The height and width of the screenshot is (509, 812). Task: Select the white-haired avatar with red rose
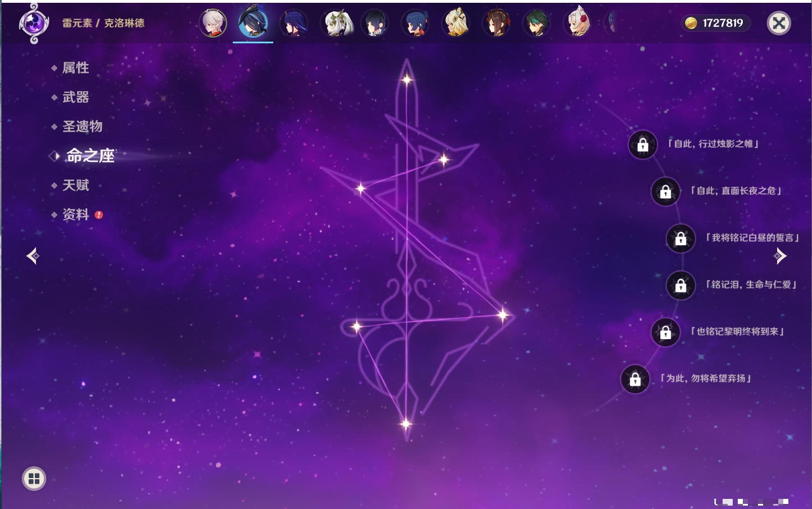(x=578, y=22)
